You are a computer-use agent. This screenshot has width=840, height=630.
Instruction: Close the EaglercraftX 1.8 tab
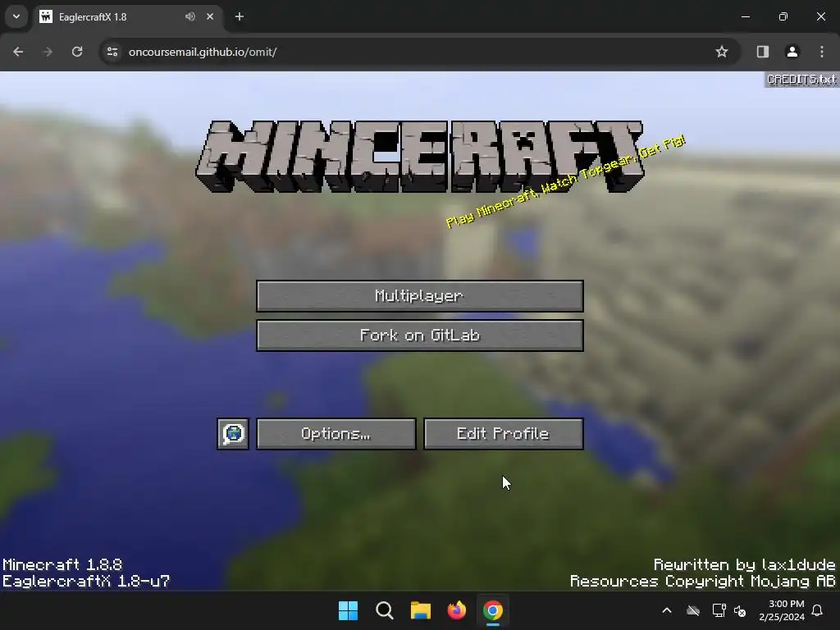coord(210,16)
